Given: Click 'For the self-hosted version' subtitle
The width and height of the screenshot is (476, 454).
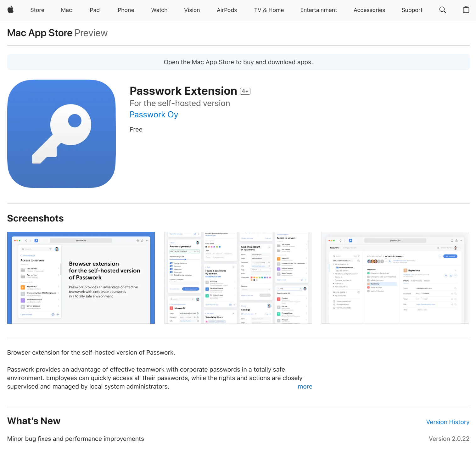Looking at the screenshot, I should (180, 103).
